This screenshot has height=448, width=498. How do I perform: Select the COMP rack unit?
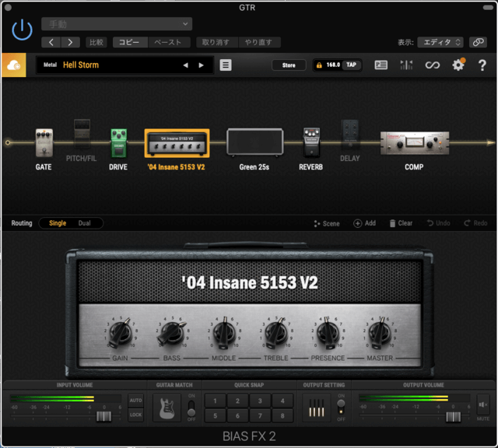click(x=415, y=143)
